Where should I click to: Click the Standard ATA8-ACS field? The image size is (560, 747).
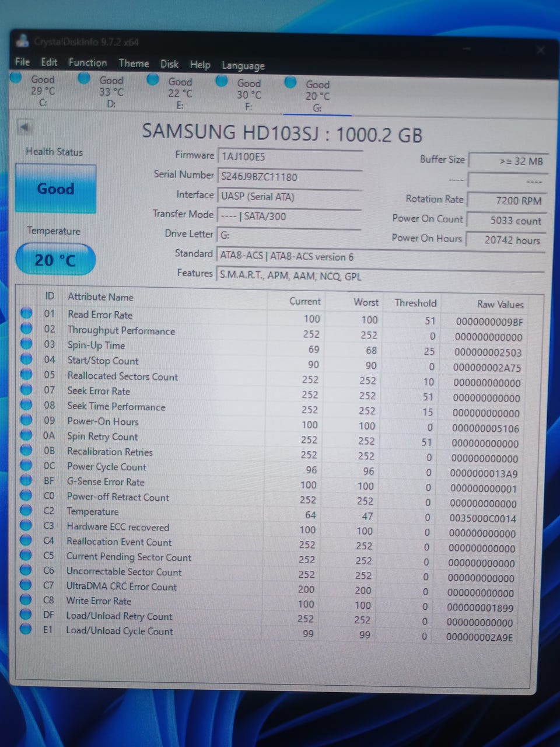[x=381, y=257]
